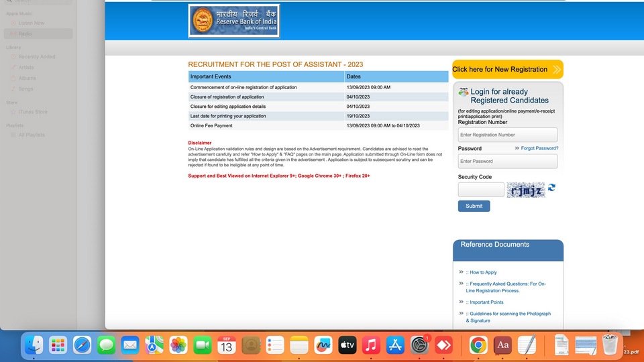
Task: Click the Reserve Bank of India logo
Action: pyautogui.click(x=234, y=21)
